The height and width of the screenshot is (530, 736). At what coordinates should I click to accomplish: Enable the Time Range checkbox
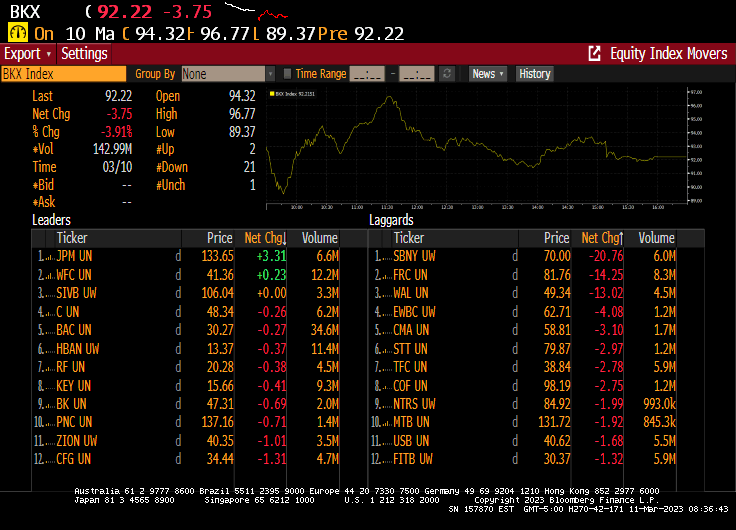pos(288,74)
